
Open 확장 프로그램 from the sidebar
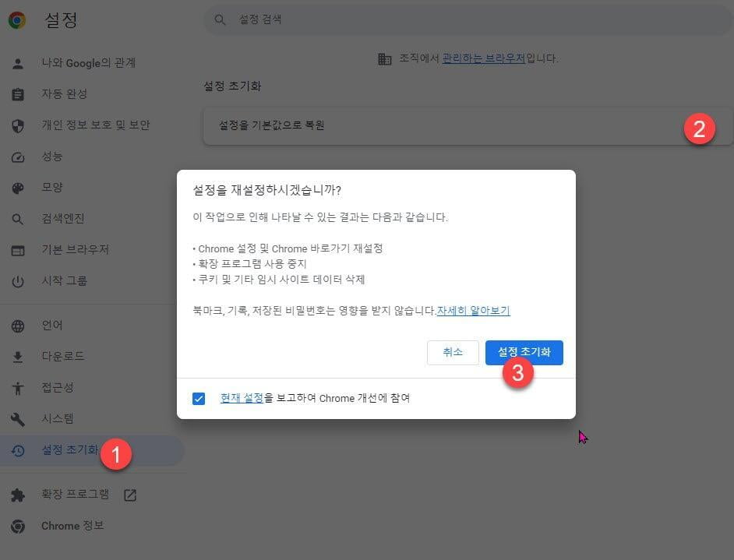[75, 495]
